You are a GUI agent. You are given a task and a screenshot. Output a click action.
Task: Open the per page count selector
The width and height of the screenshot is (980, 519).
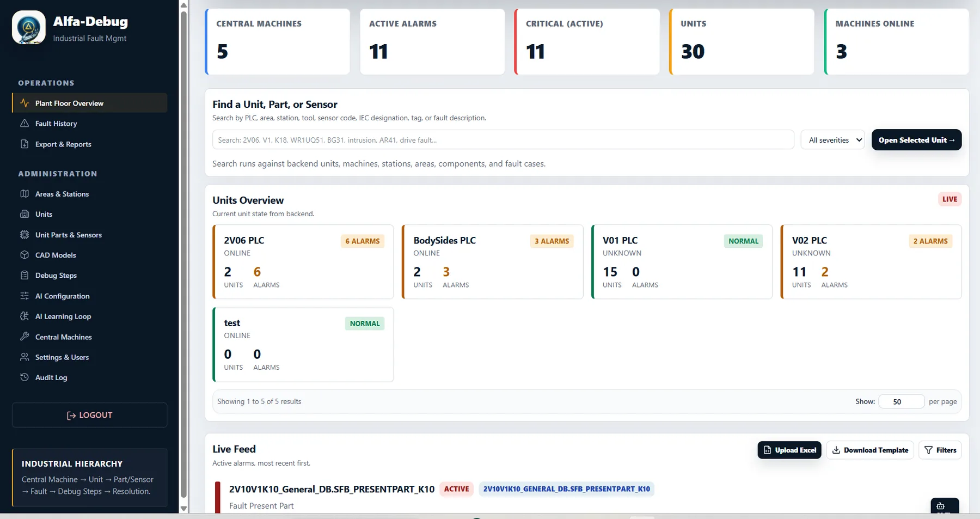pyautogui.click(x=901, y=401)
